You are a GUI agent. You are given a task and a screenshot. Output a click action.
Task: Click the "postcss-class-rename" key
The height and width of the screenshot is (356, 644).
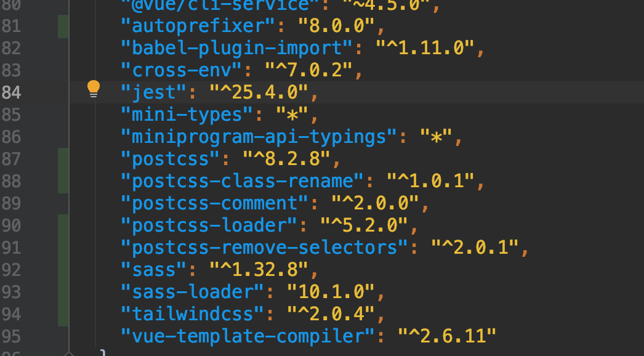(242, 181)
